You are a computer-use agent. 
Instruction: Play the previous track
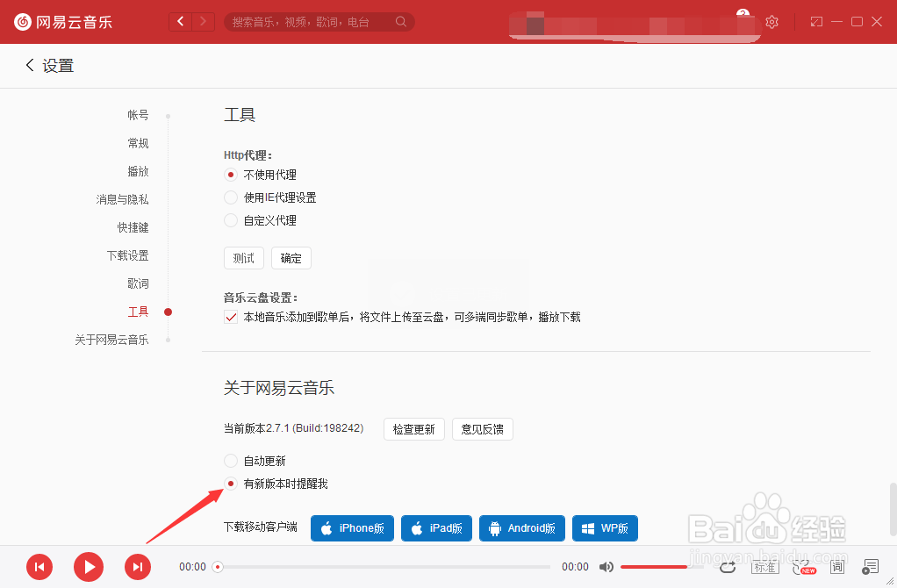[x=39, y=567]
